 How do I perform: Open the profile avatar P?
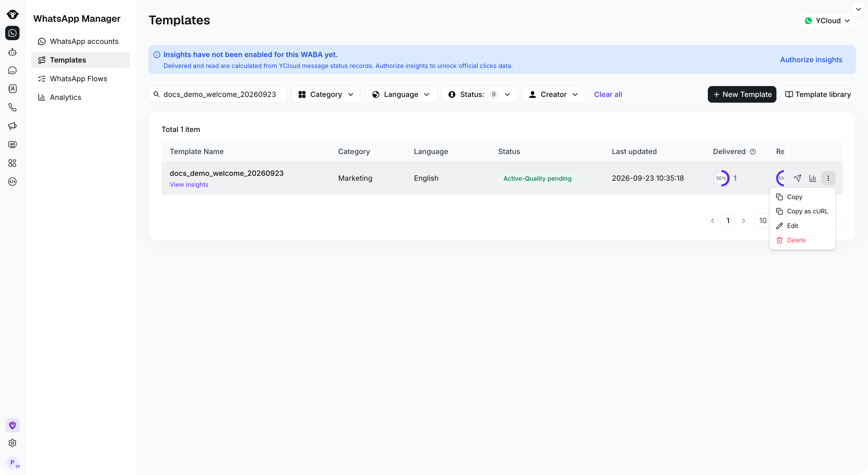click(12, 463)
